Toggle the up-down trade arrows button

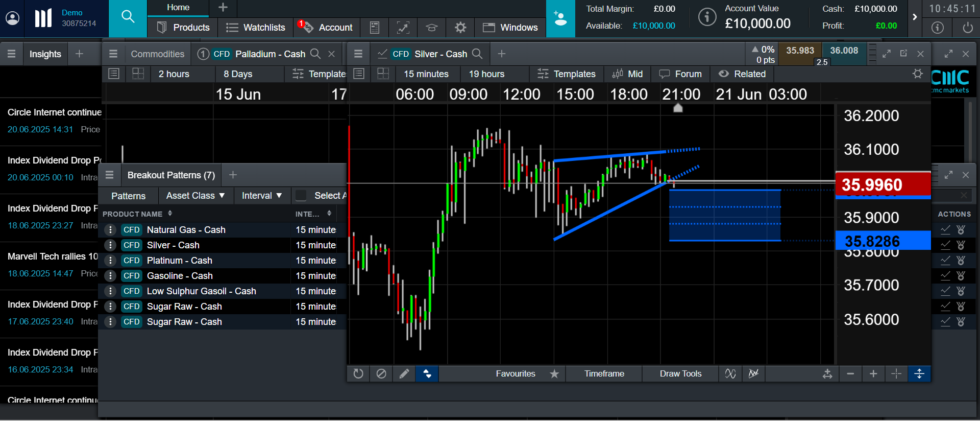pyautogui.click(x=427, y=373)
